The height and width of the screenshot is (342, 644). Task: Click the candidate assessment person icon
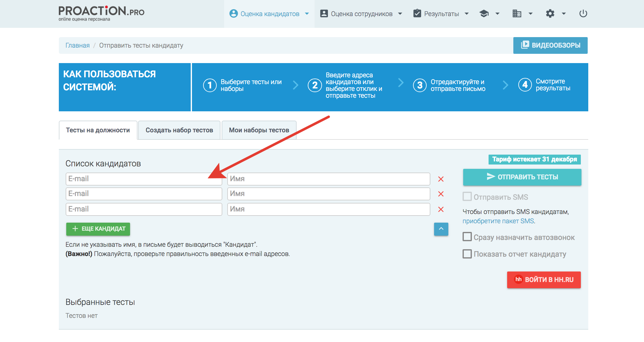pyautogui.click(x=233, y=14)
